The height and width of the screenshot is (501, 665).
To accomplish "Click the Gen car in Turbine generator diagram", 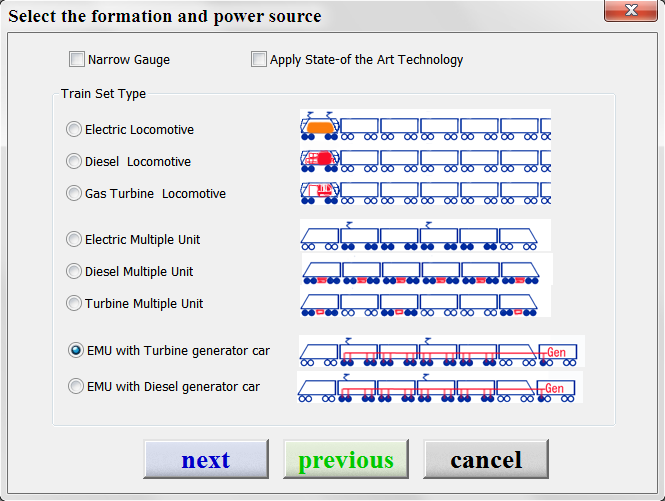I will [558, 355].
